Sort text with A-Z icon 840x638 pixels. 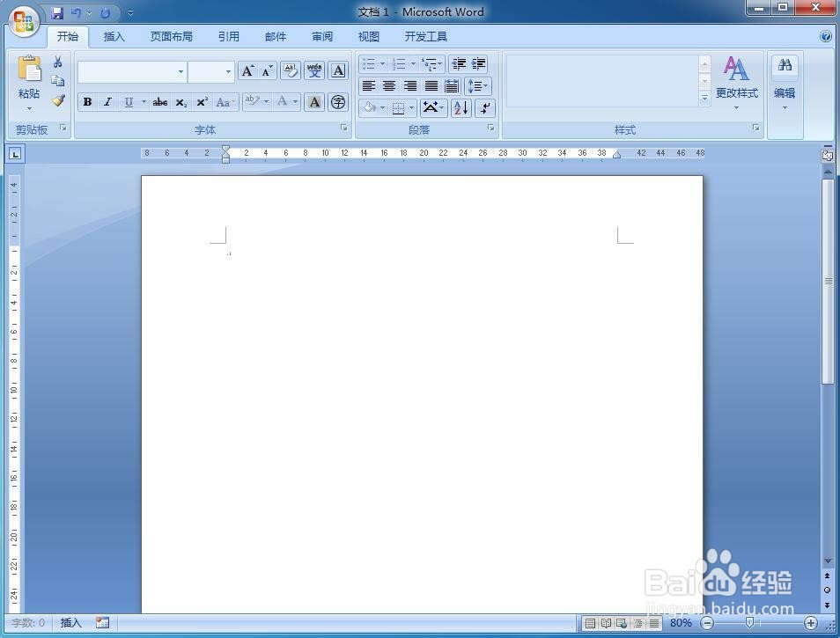[x=461, y=108]
